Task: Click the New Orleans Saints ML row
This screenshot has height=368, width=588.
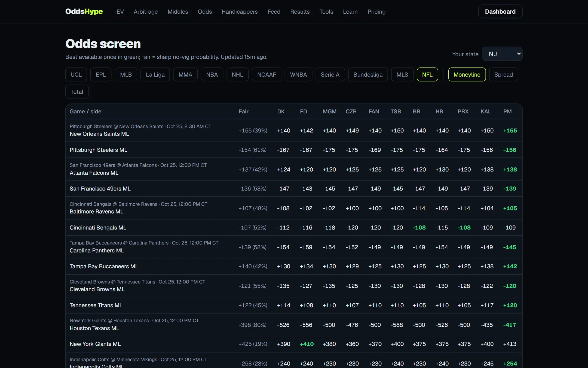Action: coord(294,130)
